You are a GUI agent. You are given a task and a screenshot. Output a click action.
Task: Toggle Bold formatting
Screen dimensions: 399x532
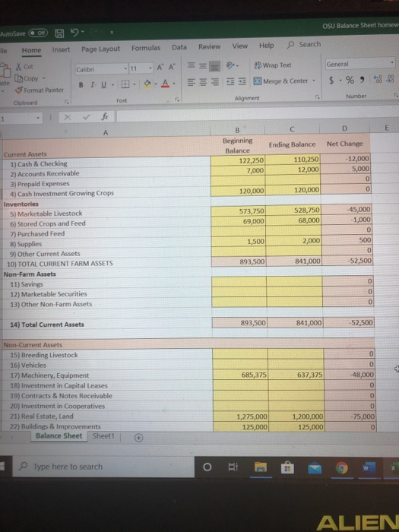point(81,85)
